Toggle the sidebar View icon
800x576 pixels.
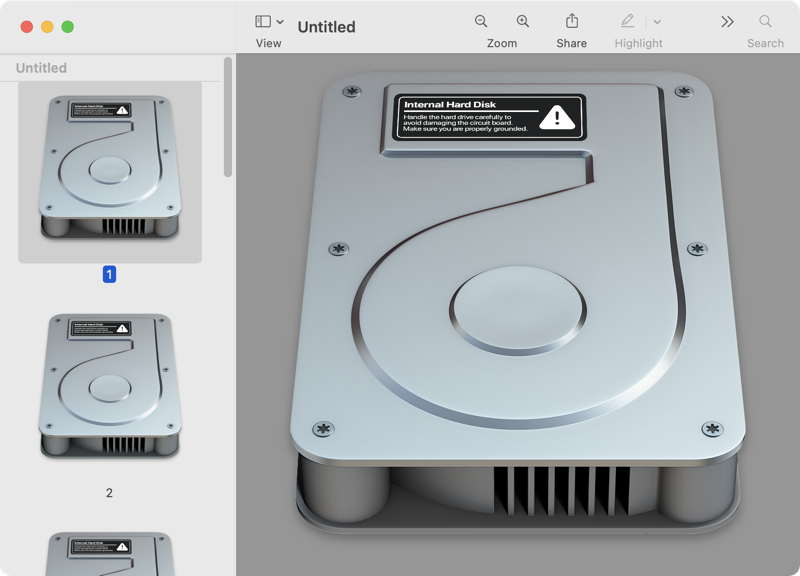263,21
